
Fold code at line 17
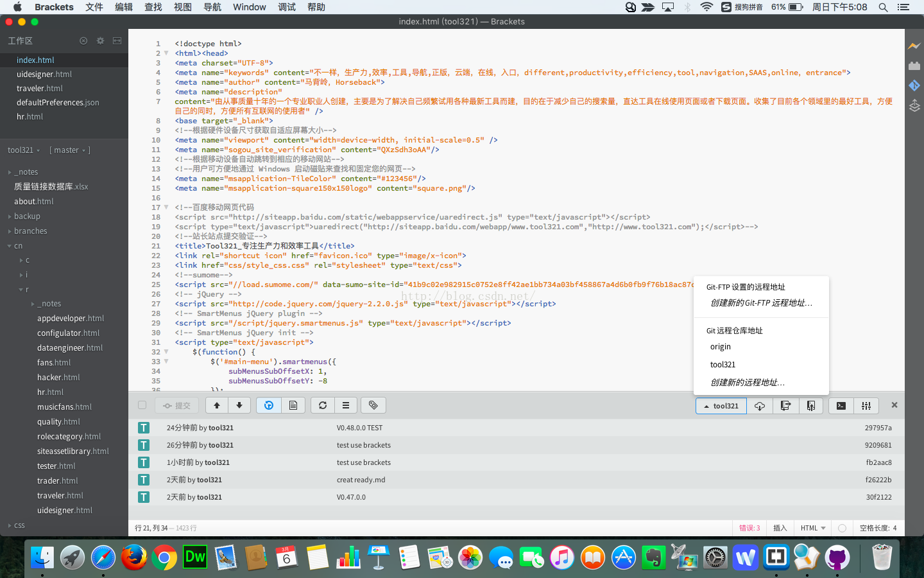(x=166, y=207)
